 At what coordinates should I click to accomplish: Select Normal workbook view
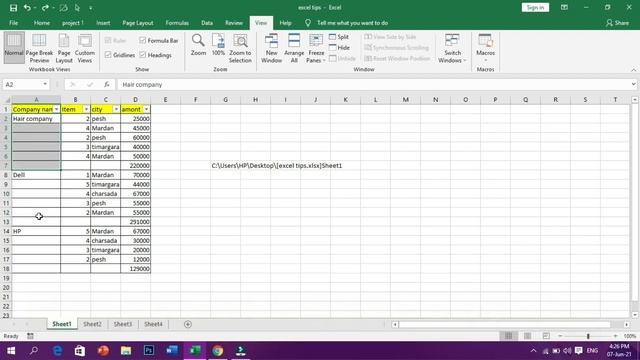(14, 47)
